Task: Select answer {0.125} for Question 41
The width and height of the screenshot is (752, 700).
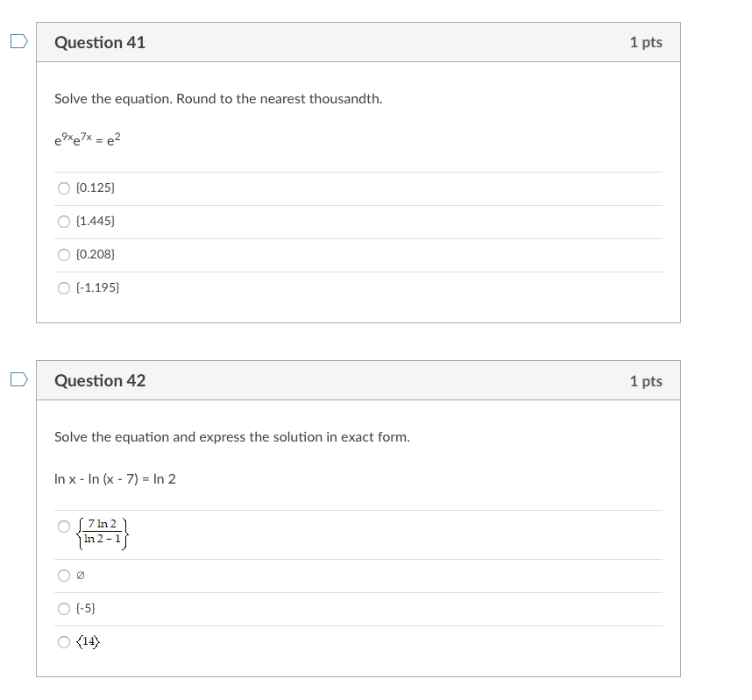Action: pos(63,187)
